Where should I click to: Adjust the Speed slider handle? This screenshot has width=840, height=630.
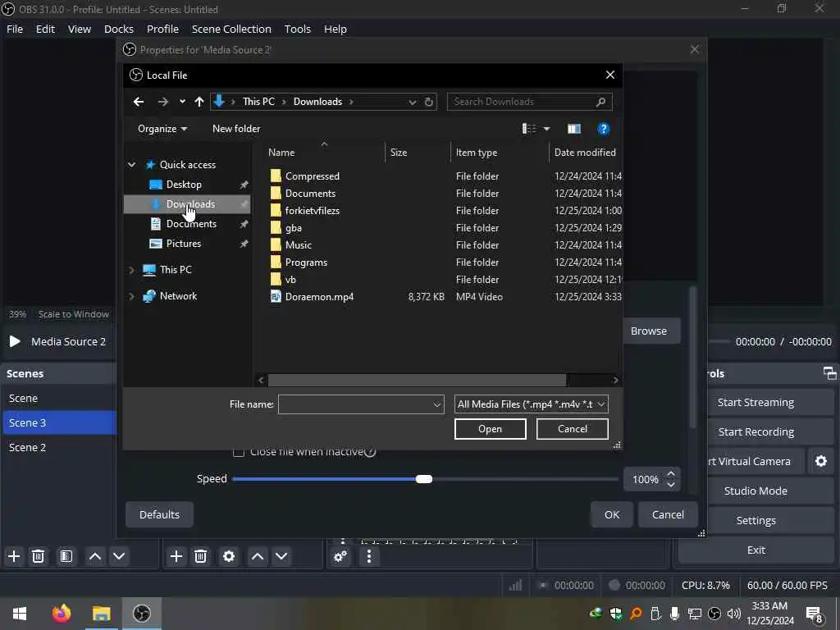click(x=424, y=479)
